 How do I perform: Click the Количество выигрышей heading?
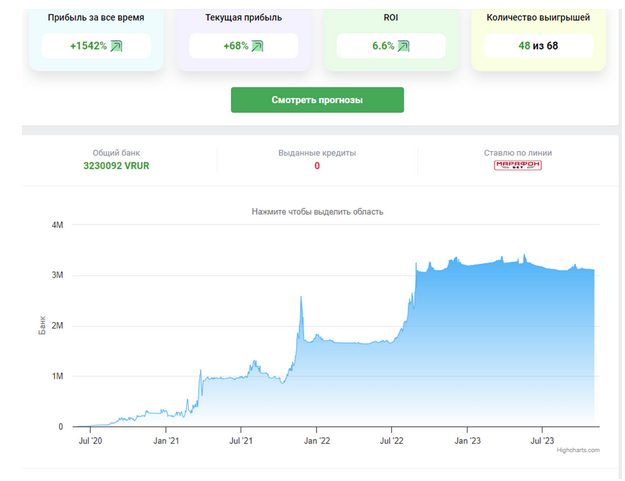pos(537,18)
